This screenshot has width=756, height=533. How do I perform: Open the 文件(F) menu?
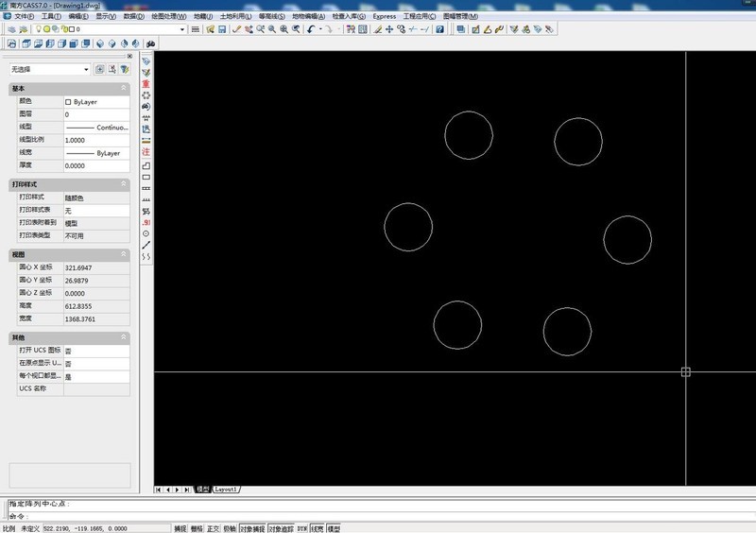(x=25, y=16)
